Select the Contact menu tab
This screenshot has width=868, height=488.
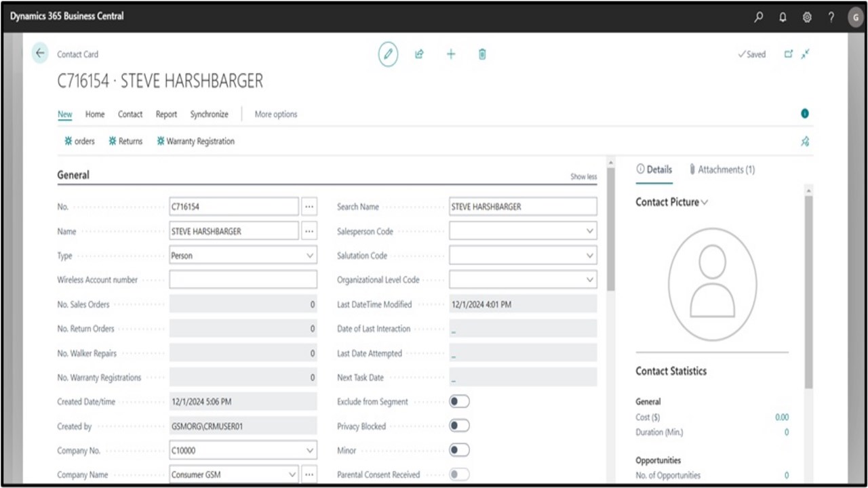click(x=130, y=115)
